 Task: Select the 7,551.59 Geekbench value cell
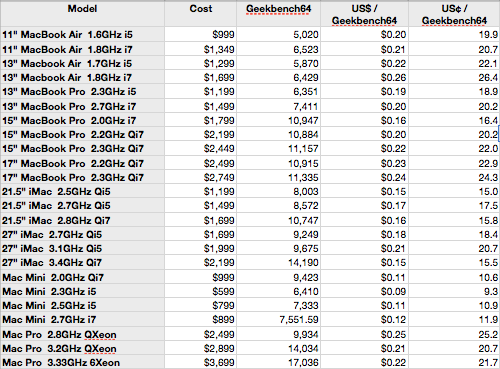278,319
